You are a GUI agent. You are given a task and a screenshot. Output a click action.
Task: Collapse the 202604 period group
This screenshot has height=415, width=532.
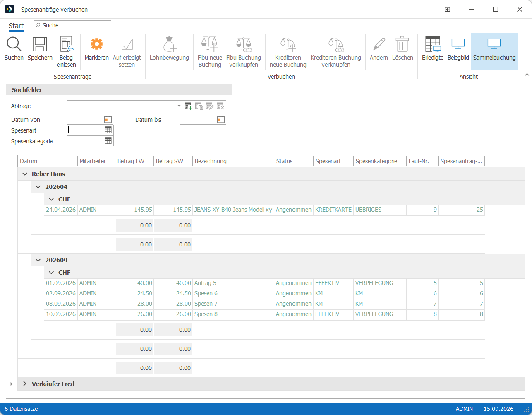38,187
